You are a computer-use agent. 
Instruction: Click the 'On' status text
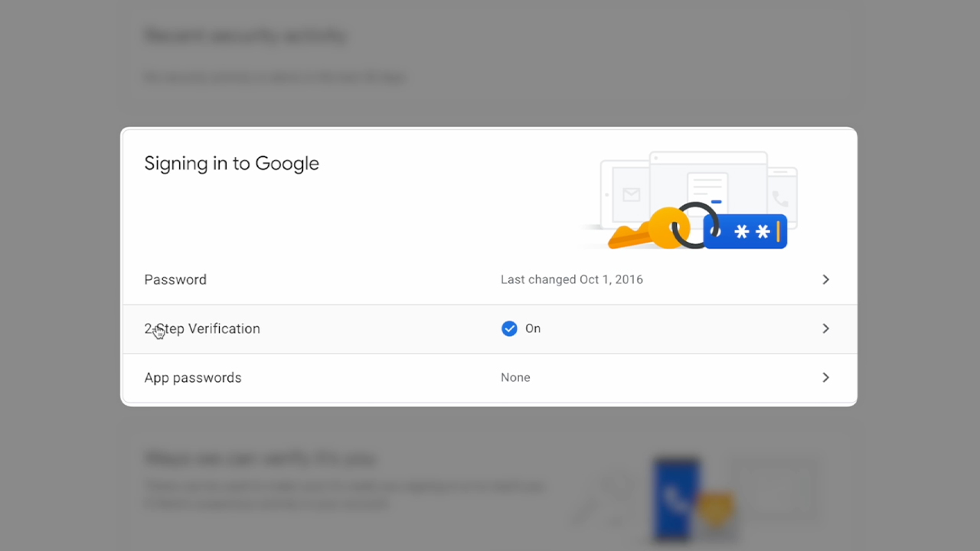(533, 328)
